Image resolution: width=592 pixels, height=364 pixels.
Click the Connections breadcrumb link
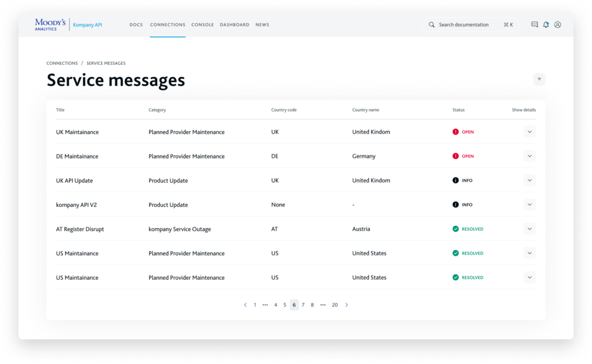(x=62, y=63)
